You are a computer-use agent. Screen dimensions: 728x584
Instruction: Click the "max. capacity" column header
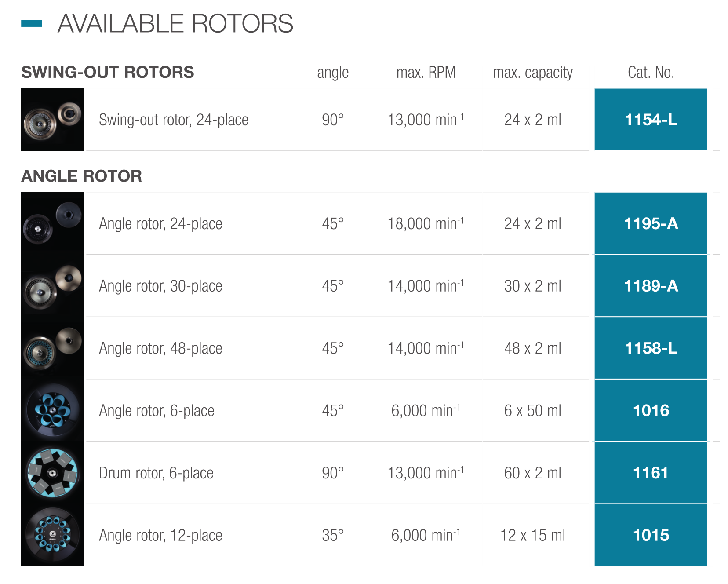coord(532,73)
